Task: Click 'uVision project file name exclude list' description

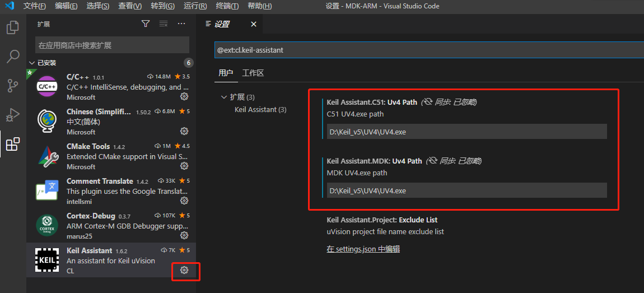Action: click(x=385, y=232)
